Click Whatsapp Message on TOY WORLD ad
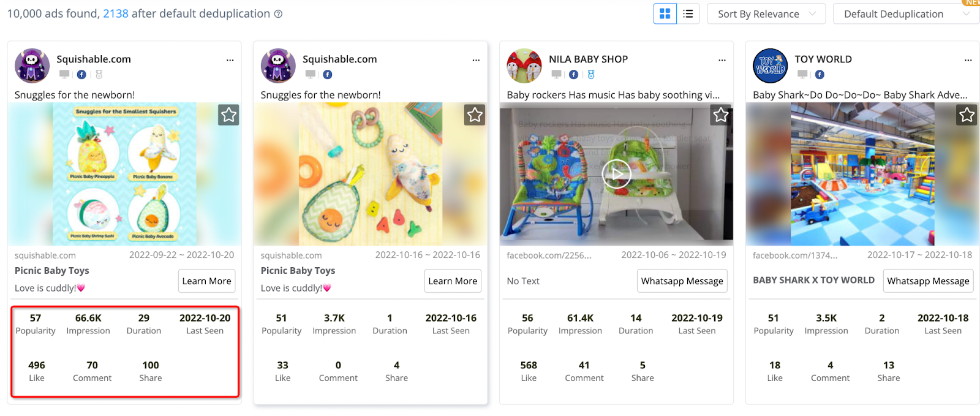 point(928,281)
